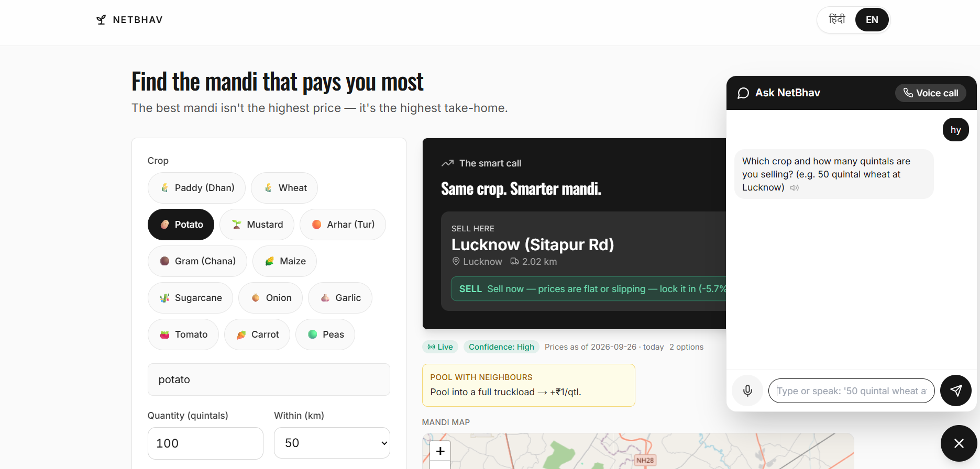Click the map zoom-in plus button
The width and height of the screenshot is (980, 469).
(441, 451)
